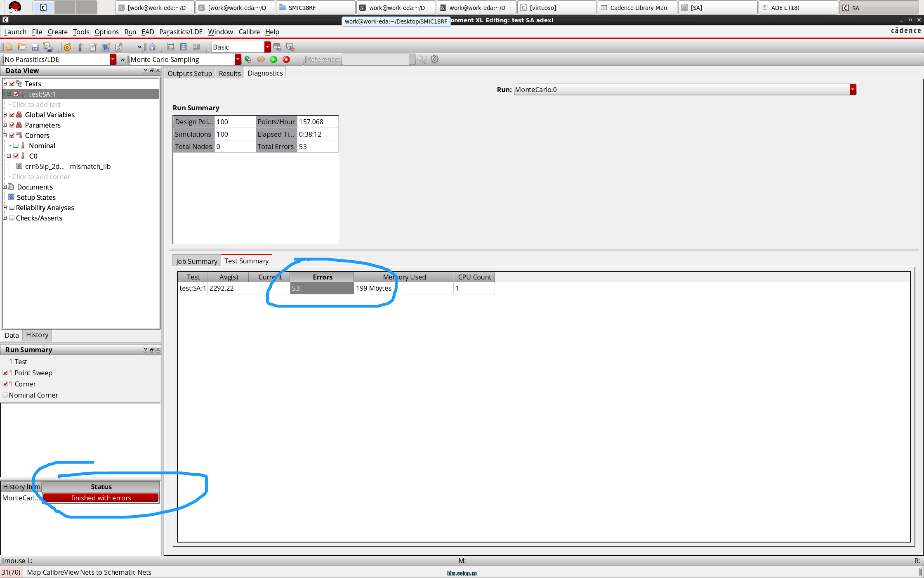Click the red Stop Simulation icon
This screenshot has width=924, height=578.
tap(286, 59)
